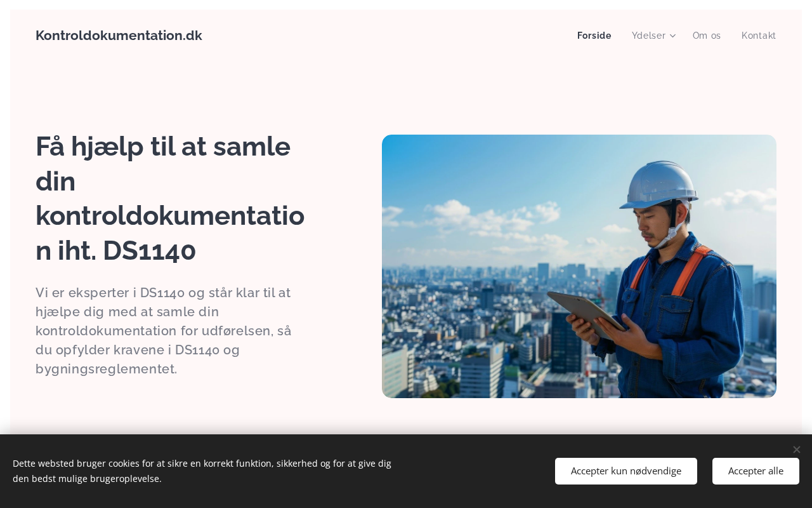Expand the Ydelser dropdown chevron
812x508 pixels.
tap(673, 36)
